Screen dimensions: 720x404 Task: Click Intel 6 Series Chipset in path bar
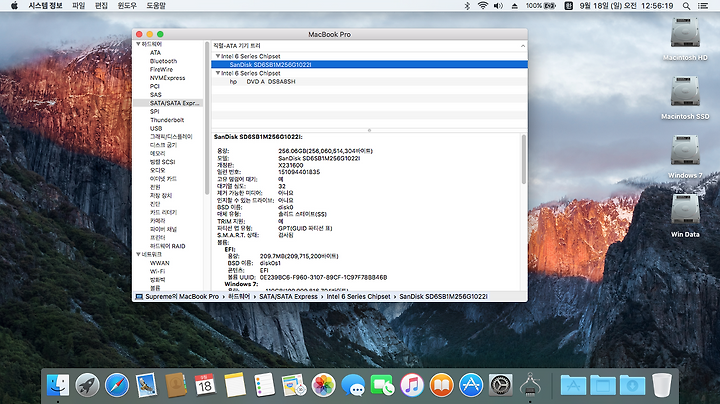(x=358, y=297)
